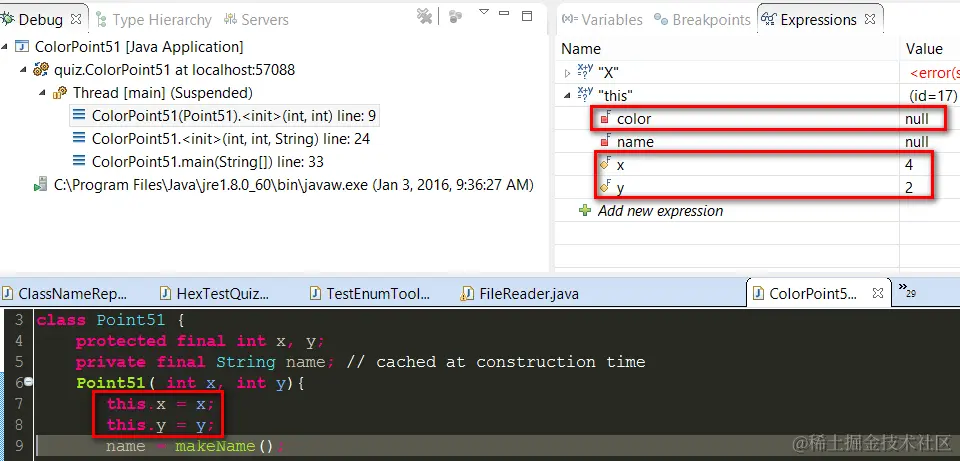Close the Expressions tab
The width and height of the screenshot is (960, 461).
[x=869, y=20]
